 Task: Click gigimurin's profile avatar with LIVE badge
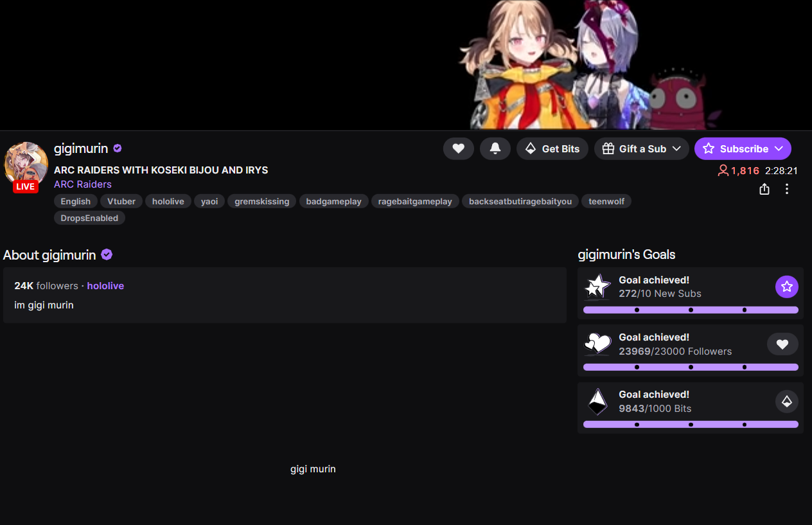26,166
